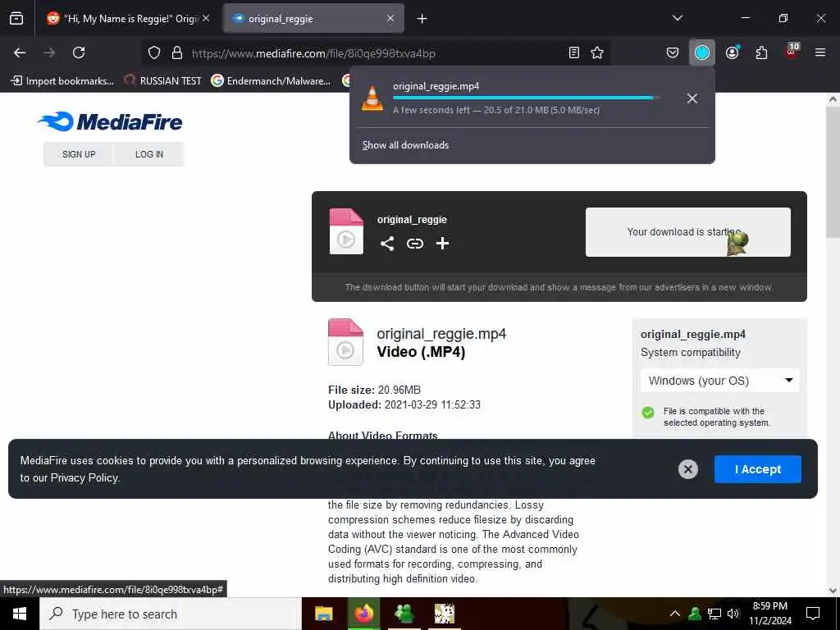
Task: Expand the system tray hidden icons
Action: pyautogui.click(x=675, y=614)
